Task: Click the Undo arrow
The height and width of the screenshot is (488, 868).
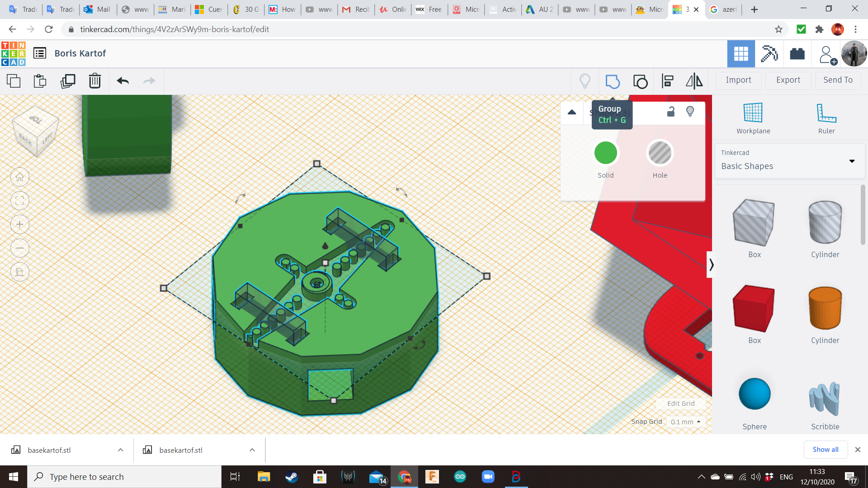Action: point(123,81)
